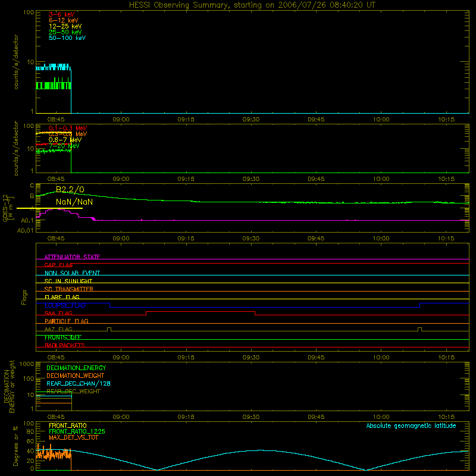Screen dimensions: 476x476
Task: Select the FLARE_FLAG label
Action: (x=62, y=297)
